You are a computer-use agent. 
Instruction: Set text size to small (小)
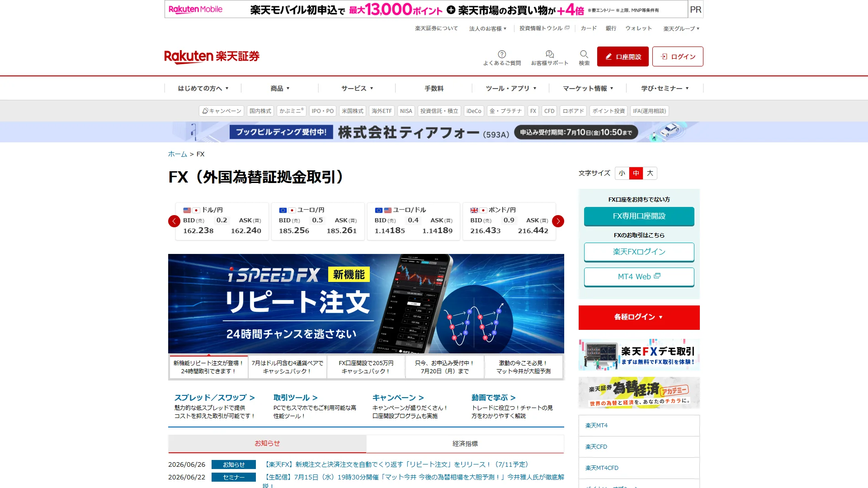tap(622, 173)
